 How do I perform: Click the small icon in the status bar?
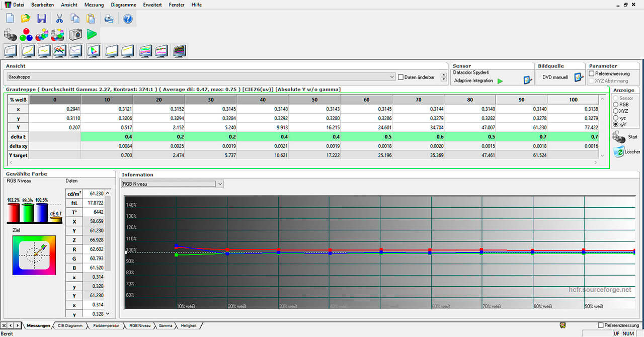pyautogui.click(x=562, y=325)
